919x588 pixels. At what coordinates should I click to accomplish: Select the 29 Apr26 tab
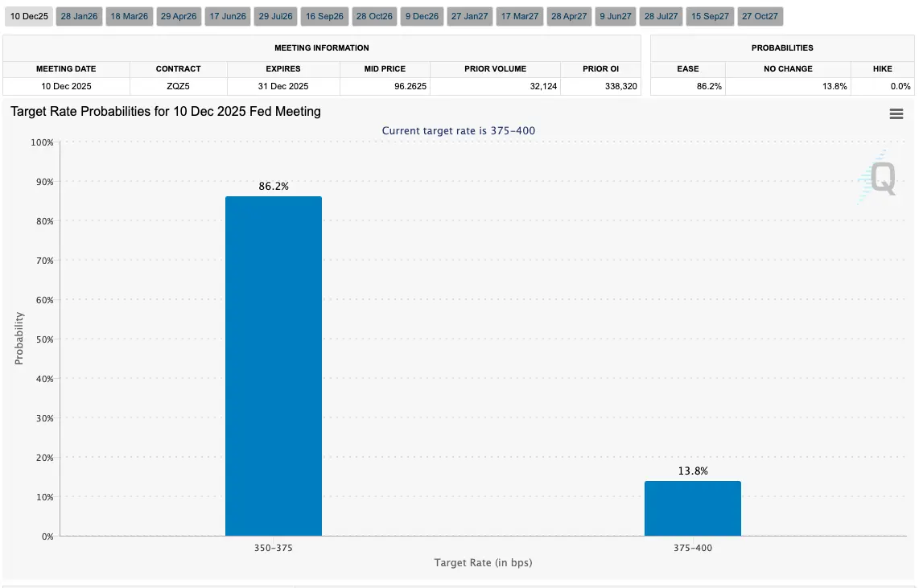tap(179, 16)
